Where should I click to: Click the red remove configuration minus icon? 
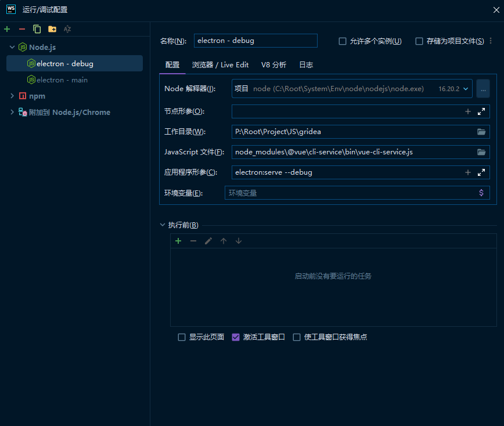click(22, 29)
